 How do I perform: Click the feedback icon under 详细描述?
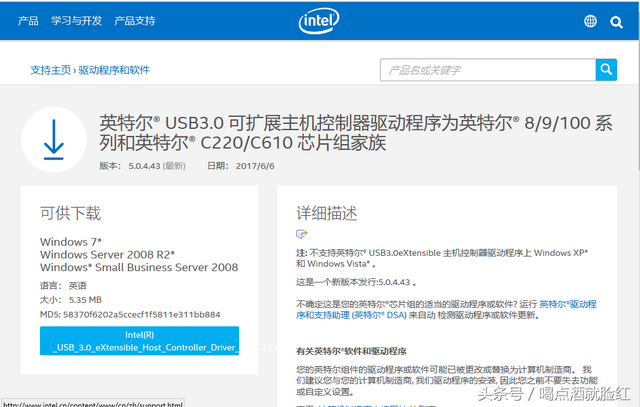tap(301, 234)
